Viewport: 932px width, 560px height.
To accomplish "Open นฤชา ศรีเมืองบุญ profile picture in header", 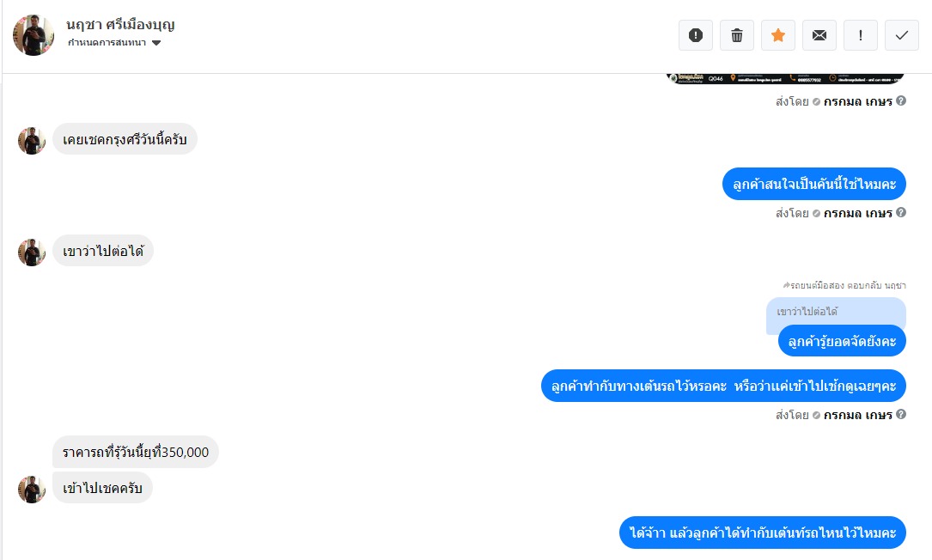I will pyautogui.click(x=34, y=35).
